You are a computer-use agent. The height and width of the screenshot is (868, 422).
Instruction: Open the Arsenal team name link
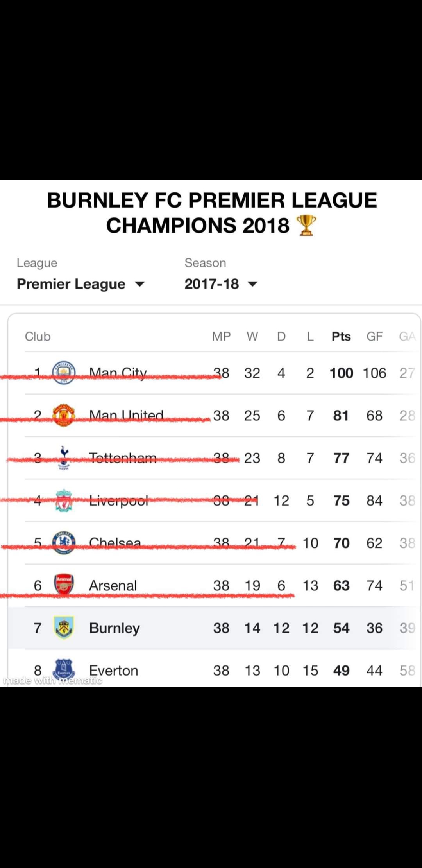(x=113, y=585)
